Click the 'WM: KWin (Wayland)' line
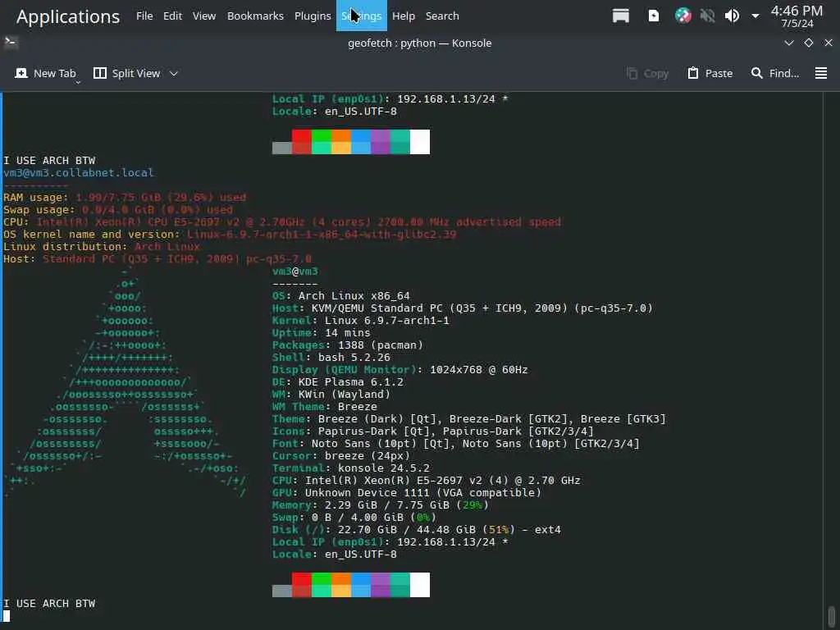This screenshot has width=840, height=630. [x=331, y=395]
